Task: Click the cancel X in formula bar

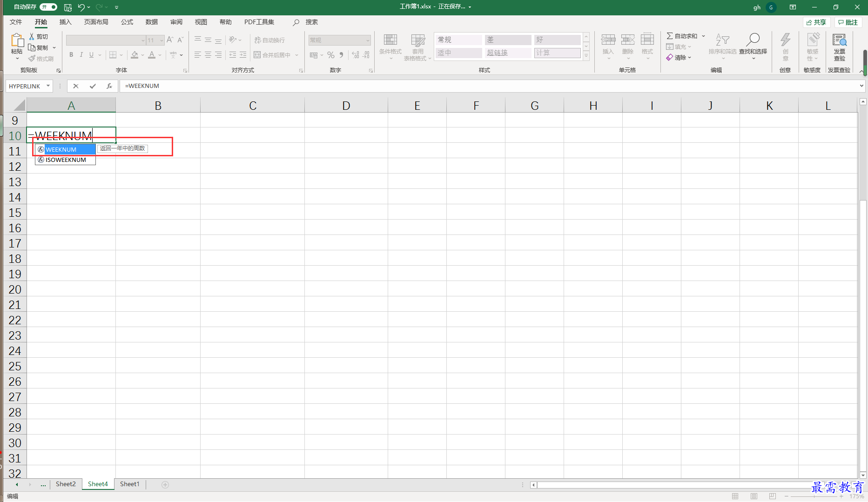Action: pos(76,86)
